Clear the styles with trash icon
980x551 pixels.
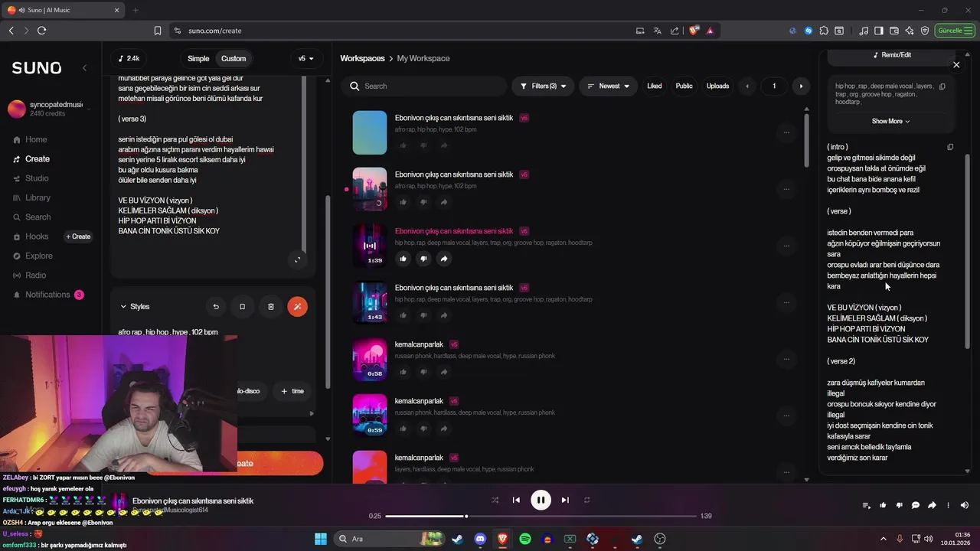point(270,306)
